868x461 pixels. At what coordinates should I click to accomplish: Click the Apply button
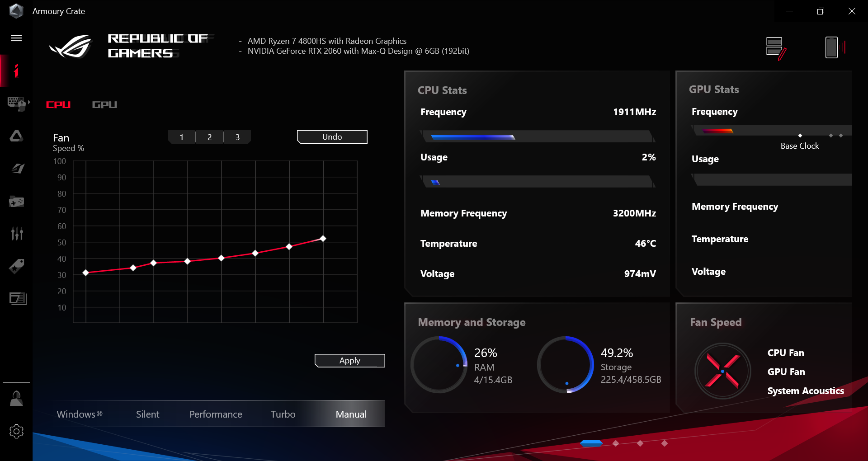click(x=350, y=361)
